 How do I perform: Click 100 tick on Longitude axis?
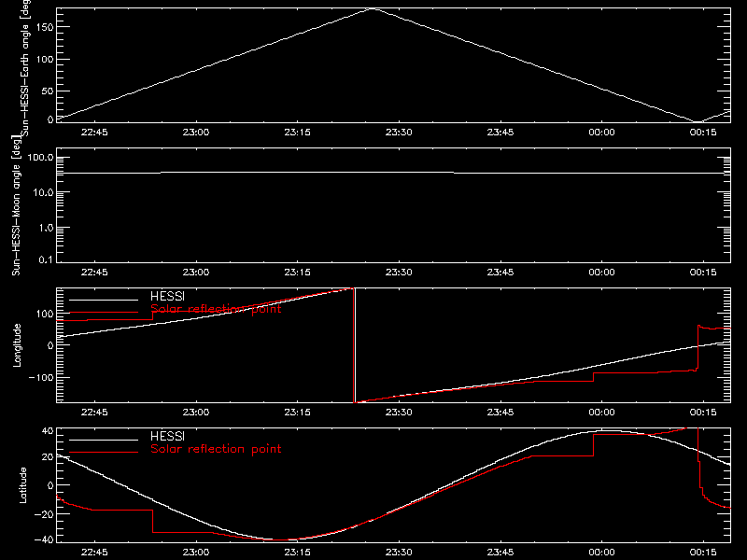point(45,314)
